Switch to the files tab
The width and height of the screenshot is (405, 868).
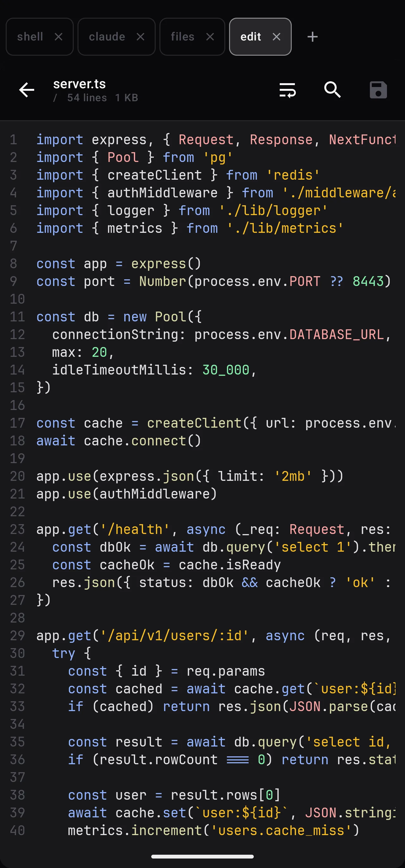tap(182, 36)
